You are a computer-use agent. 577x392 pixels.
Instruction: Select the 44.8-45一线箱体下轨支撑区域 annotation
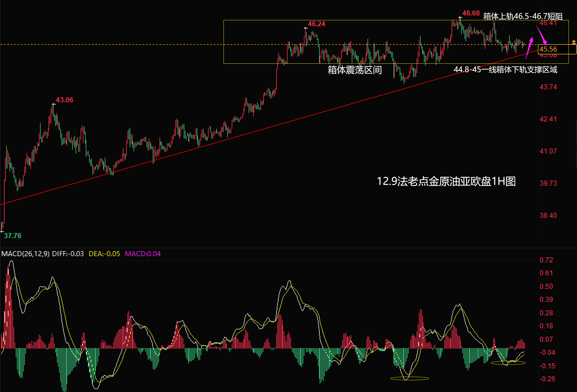click(x=505, y=70)
